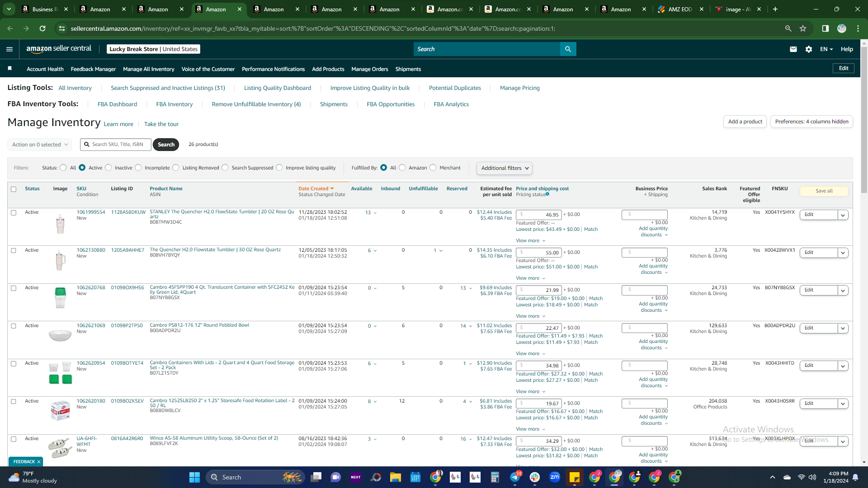Open the browser side panel icon
The height and width of the screenshot is (488, 868).
(826, 28)
